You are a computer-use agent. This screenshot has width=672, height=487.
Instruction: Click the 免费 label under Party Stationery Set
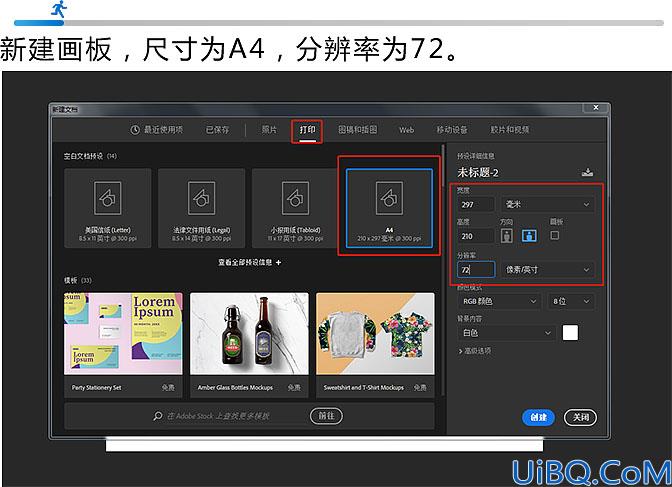(x=168, y=388)
